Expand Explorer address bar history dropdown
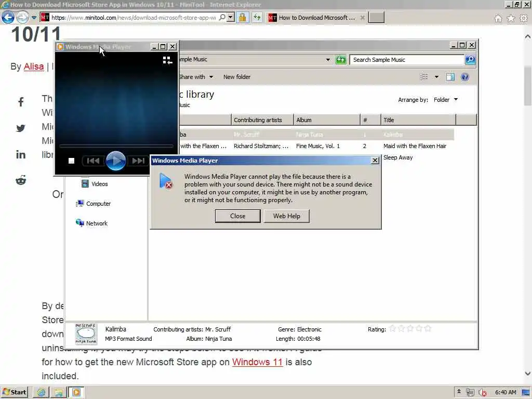 pos(328,60)
